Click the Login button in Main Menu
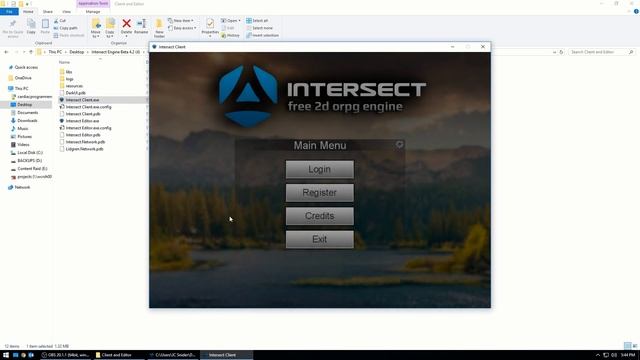This screenshot has height=360, width=640. point(320,169)
